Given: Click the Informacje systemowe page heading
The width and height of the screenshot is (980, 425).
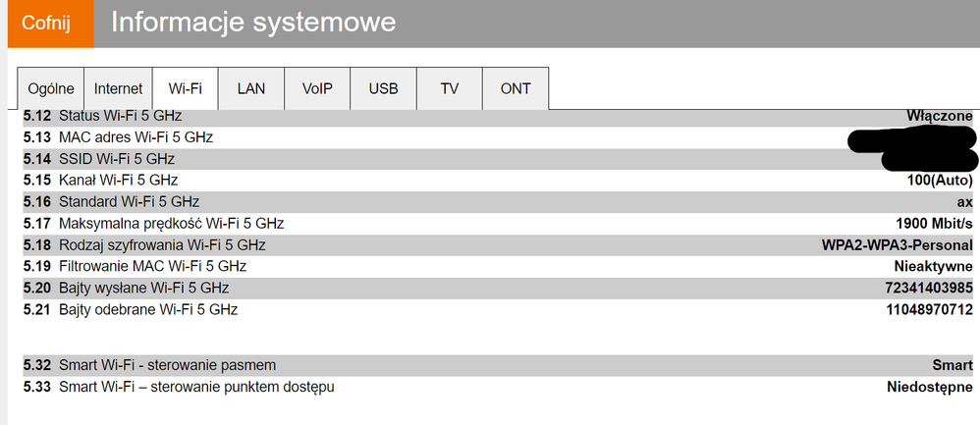Looking at the screenshot, I should [x=253, y=23].
